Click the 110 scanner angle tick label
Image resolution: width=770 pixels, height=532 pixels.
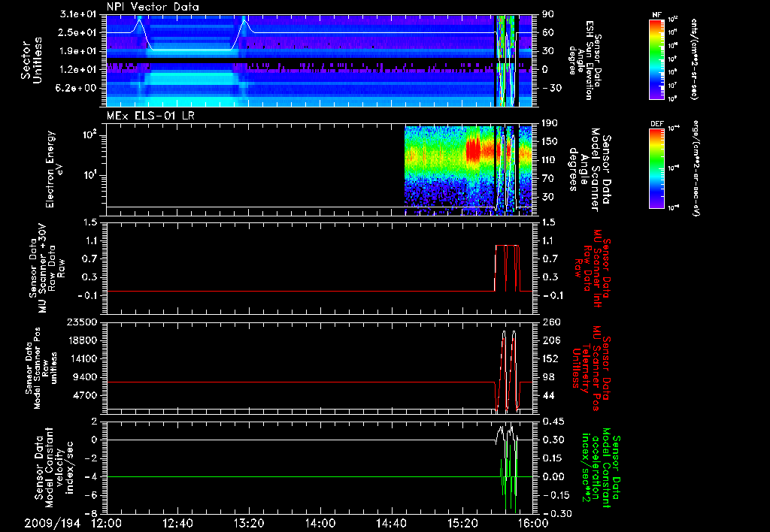(x=550, y=160)
